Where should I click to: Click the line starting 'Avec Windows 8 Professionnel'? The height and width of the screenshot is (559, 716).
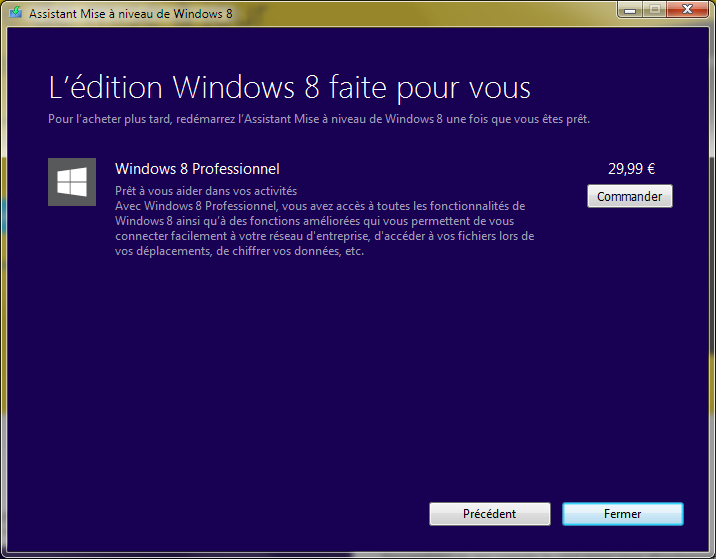[320, 206]
